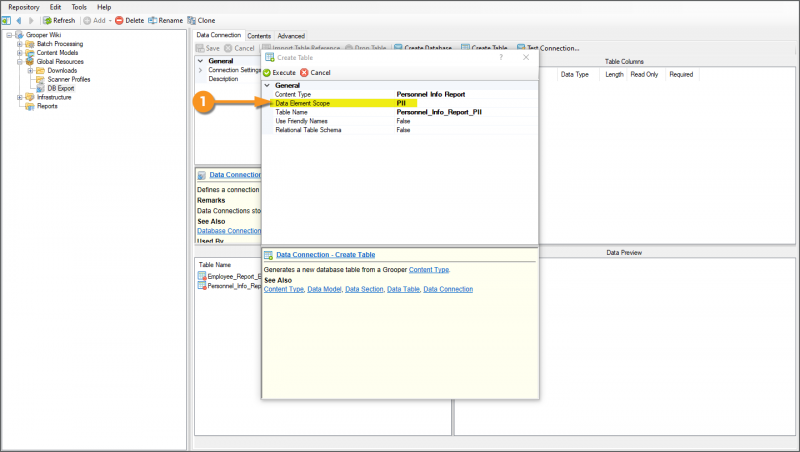Select Content Models in the tree
Viewport: 800px width, 452px height.
(57, 53)
